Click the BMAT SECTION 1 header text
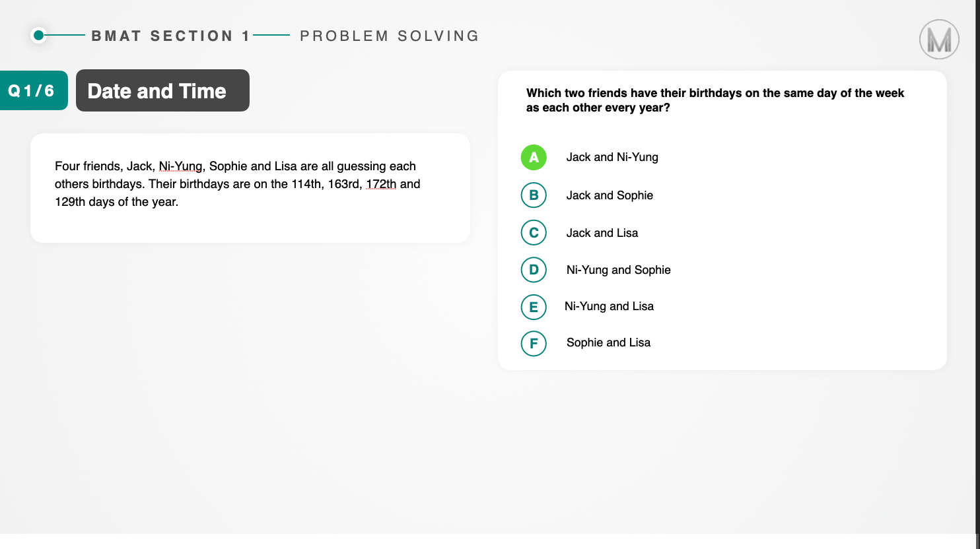The width and height of the screenshot is (980, 549). [x=171, y=36]
